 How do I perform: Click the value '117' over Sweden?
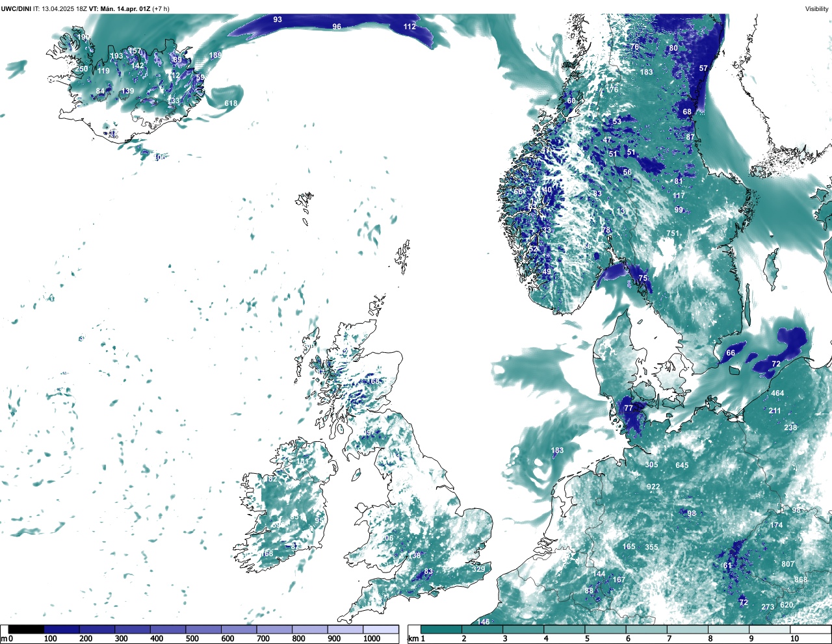click(679, 196)
